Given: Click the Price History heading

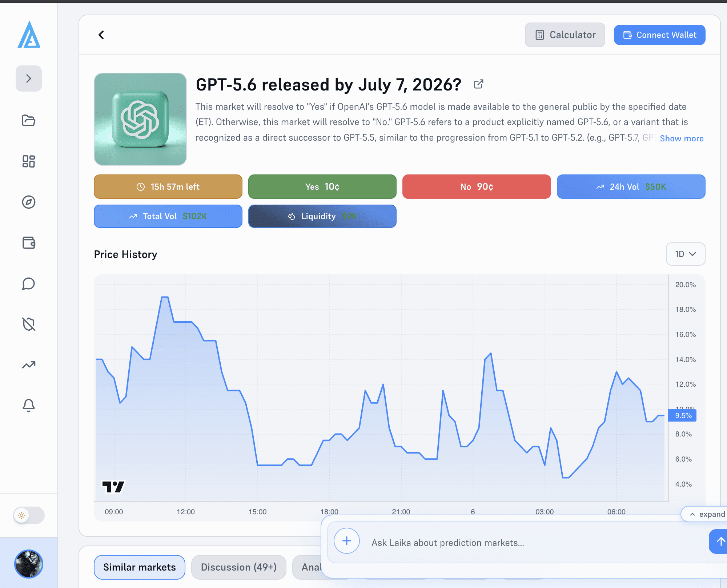Looking at the screenshot, I should click(x=125, y=254).
